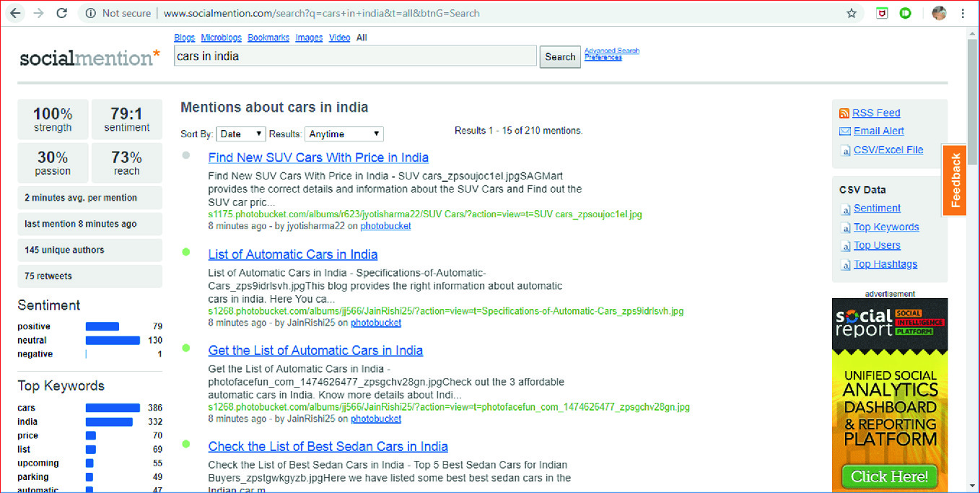Click the Email Alert link

(x=878, y=131)
